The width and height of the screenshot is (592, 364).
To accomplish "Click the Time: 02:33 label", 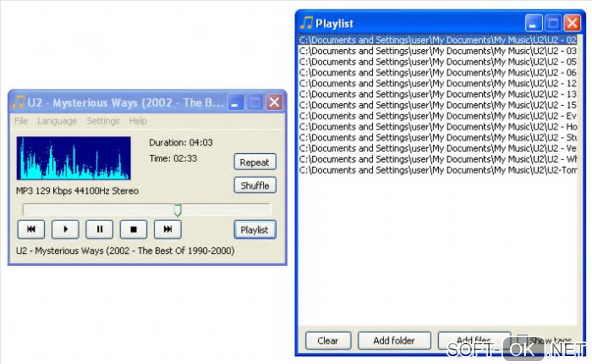I will point(174,158).
